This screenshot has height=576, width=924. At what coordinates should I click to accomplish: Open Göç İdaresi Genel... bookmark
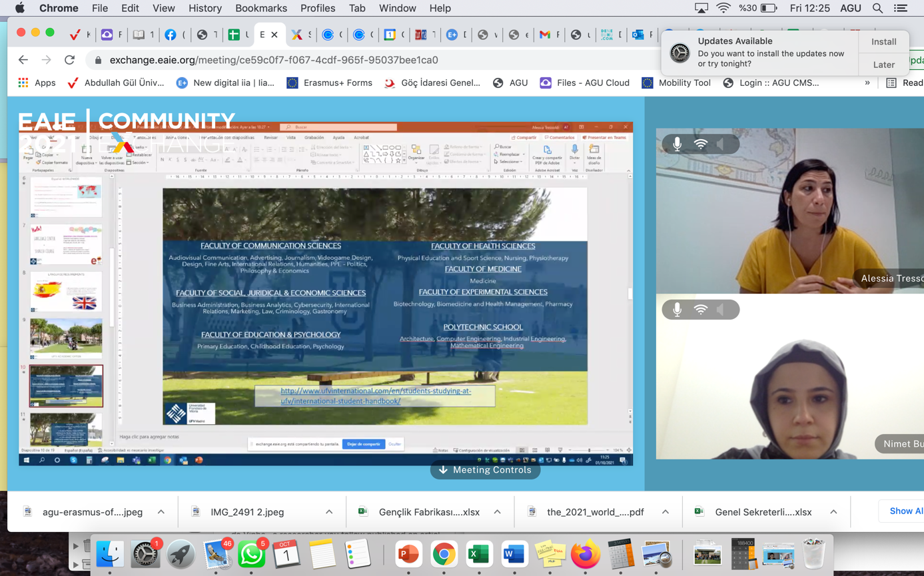[x=432, y=83]
